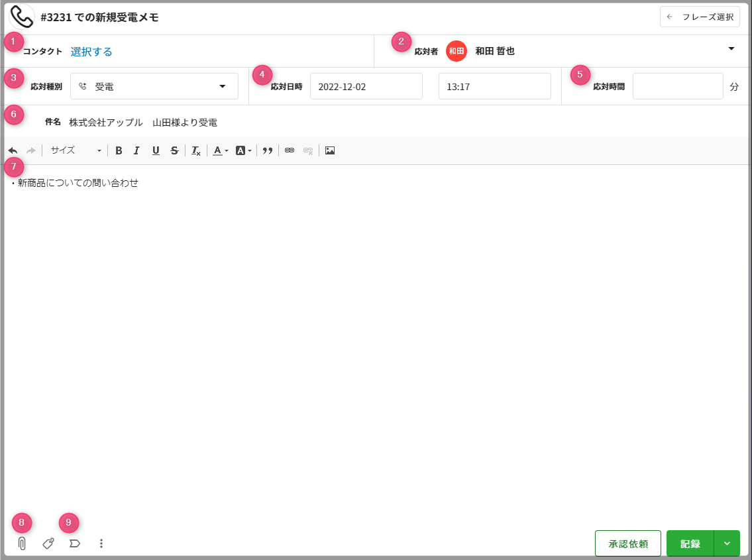Attach a file using paperclip icon

click(22, 543)
